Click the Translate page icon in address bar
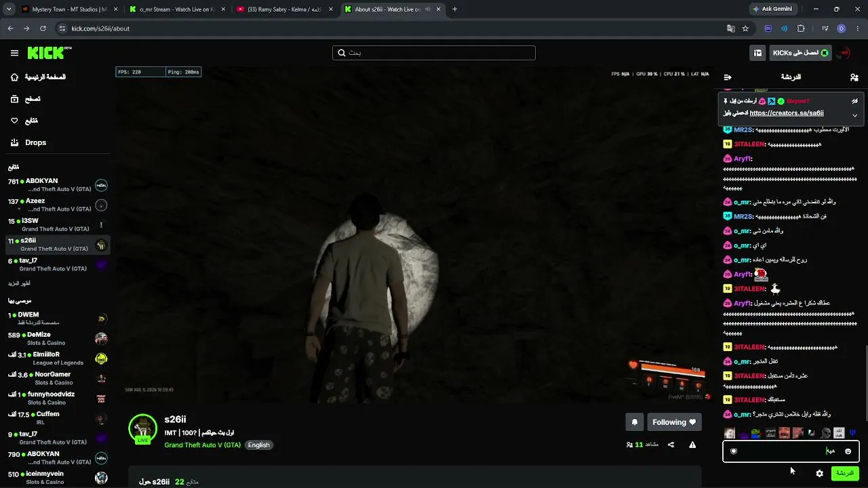The image size is (868, 488). (730, 28)
